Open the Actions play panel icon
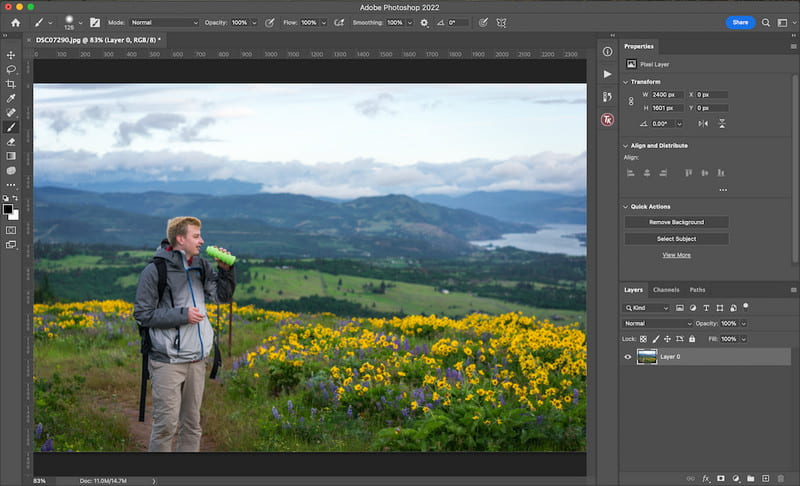Screen dimensions: 800x486 (607, 74)
